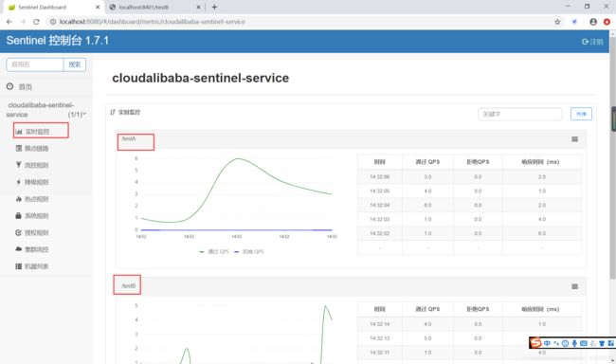Click the Sogou S logo on IME toolbar
616x364 pixels.
point(535,343)
